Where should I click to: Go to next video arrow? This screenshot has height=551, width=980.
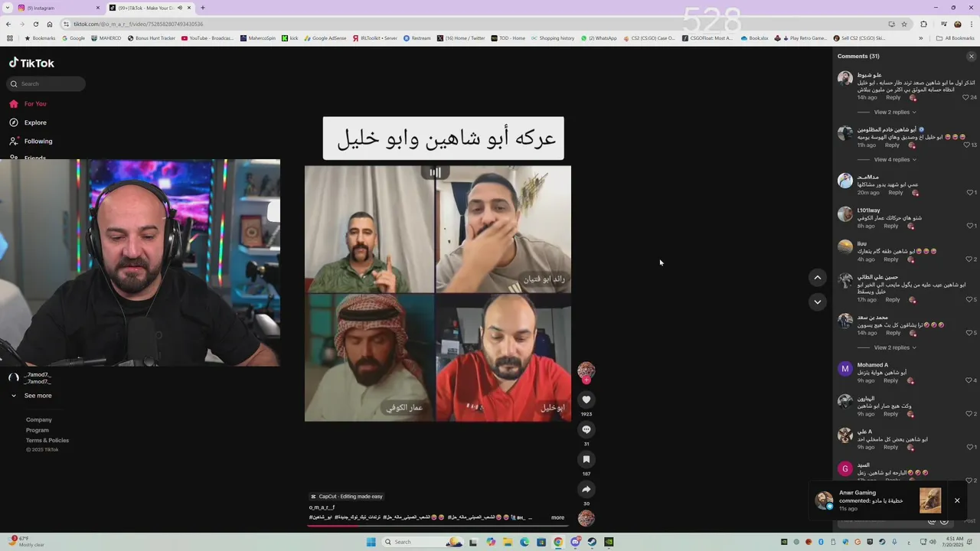(818, 302)
